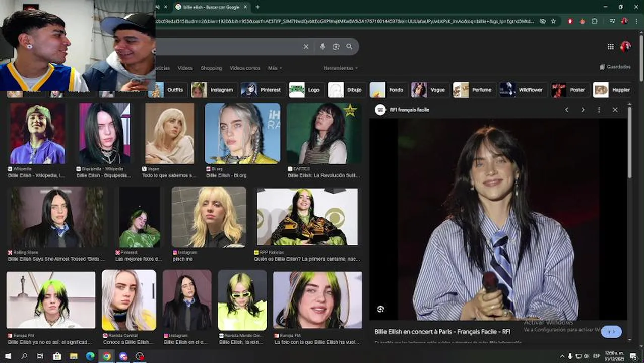The height and width of the screenshot is (363, 644).
Task: Open Windows taskbar search
Action: click(x=24, y=356)
